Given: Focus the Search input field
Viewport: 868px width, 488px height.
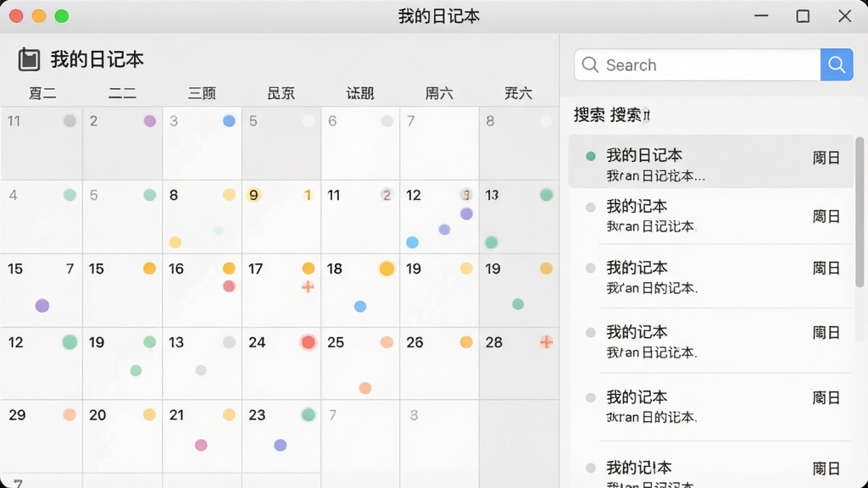Looking at the screenshot, I should coord(698,64).
